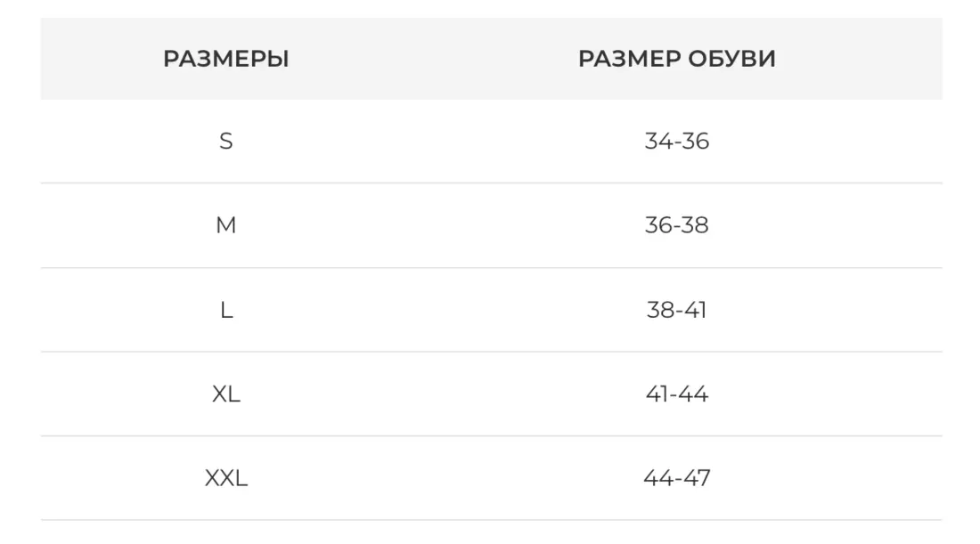The height and width of the screenshot is (544, 980).
Task: Highlight the table row for size S
Action: point(445,142)
